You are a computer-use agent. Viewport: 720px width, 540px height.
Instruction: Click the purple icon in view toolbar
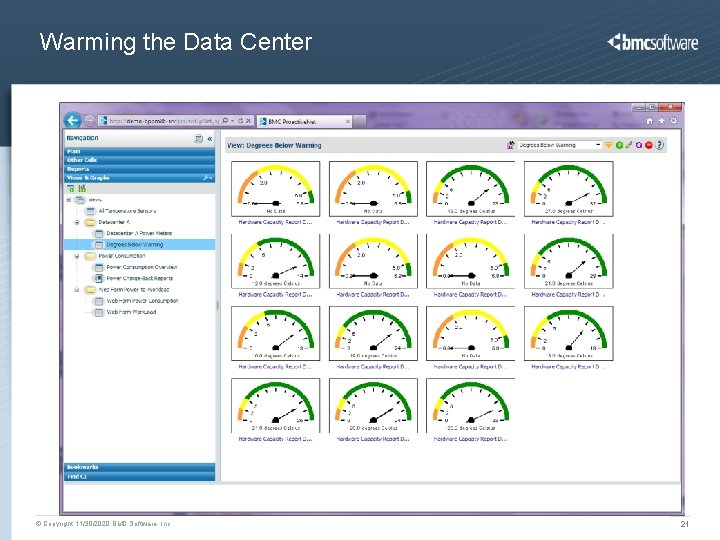click(639, 145)
